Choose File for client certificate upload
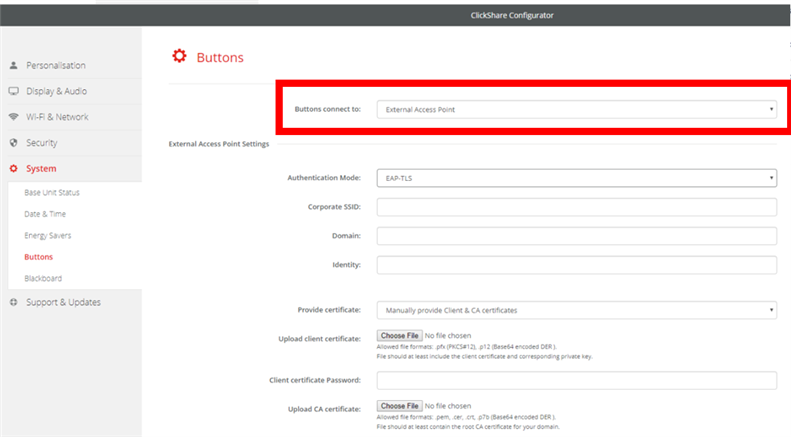This screenshot has height=437, width=791. (x=398, y=336)
